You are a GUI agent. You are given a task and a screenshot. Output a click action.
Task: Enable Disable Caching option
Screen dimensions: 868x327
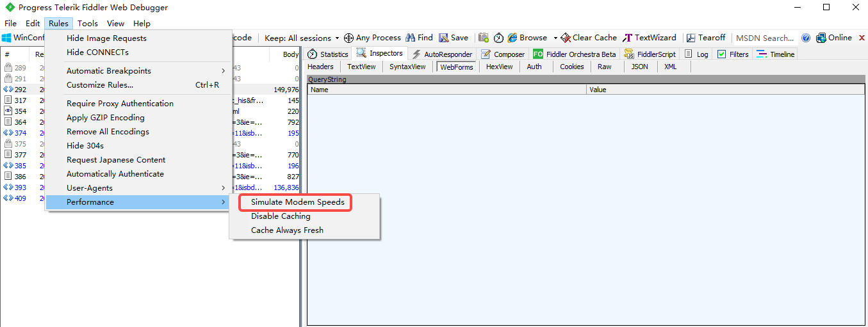point(305,216)
